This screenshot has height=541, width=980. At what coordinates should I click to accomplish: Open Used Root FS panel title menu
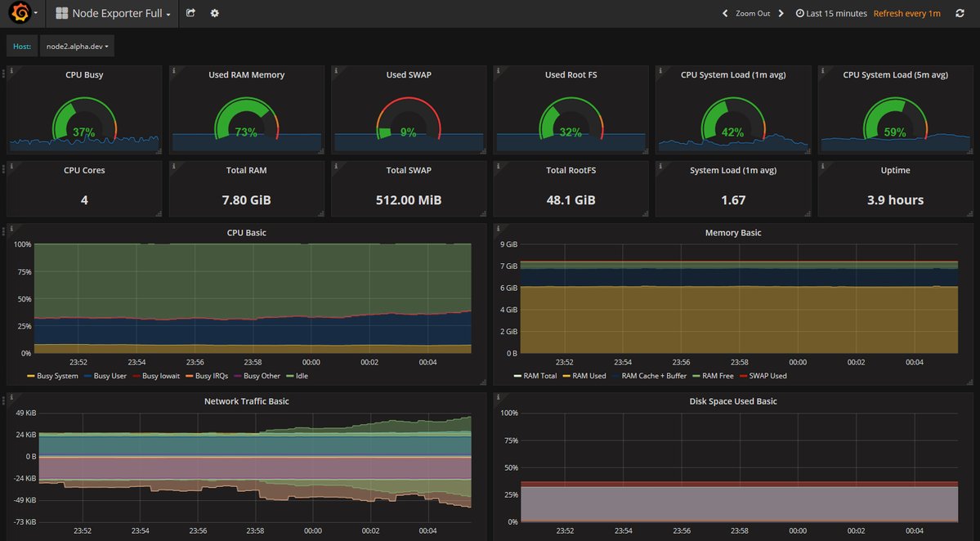[571, 75]
